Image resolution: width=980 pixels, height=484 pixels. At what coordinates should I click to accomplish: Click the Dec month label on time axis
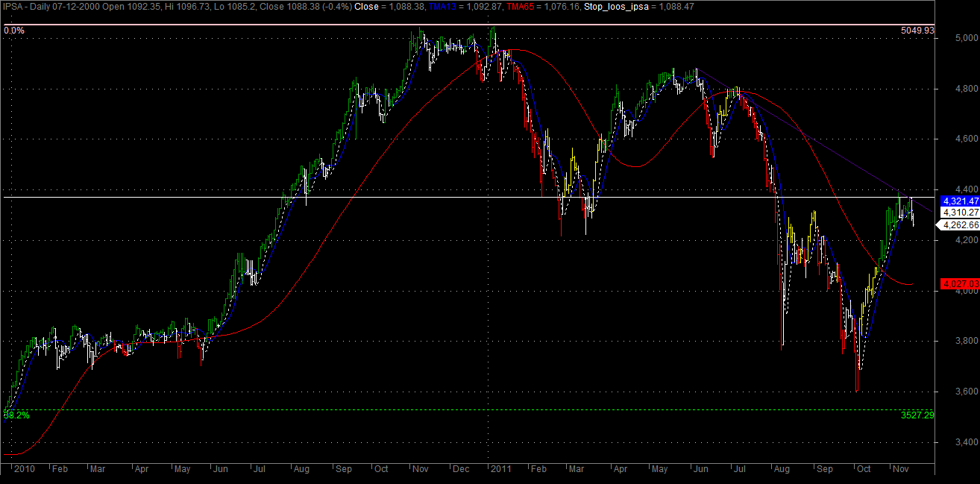459,469
